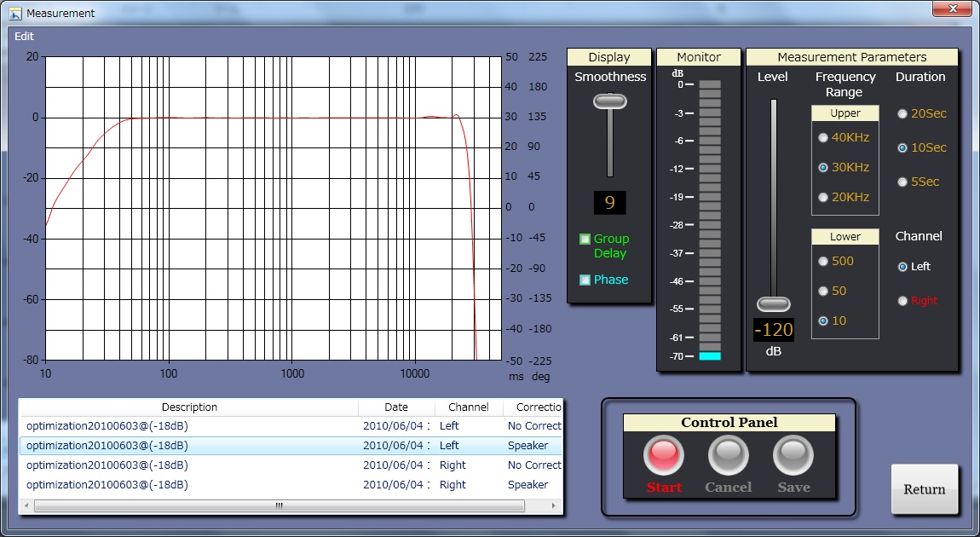
Task: Click the Level slider handle
Action: pos(774,304)
